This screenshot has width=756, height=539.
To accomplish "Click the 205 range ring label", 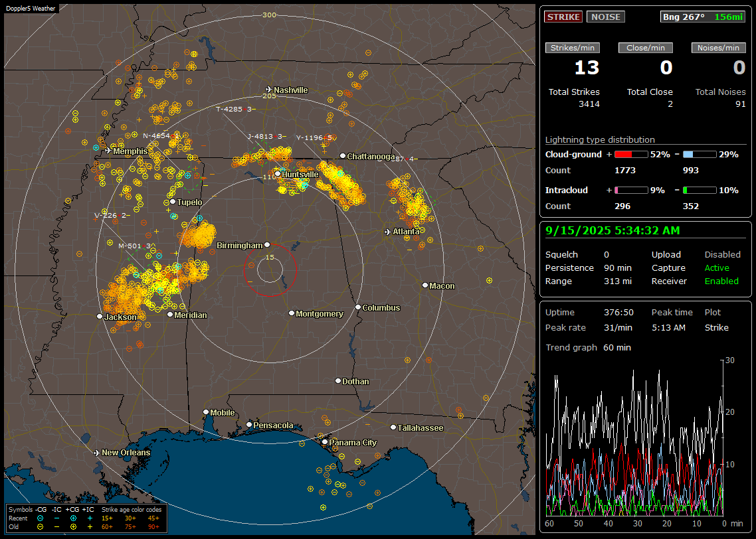I will coord(270,96).
